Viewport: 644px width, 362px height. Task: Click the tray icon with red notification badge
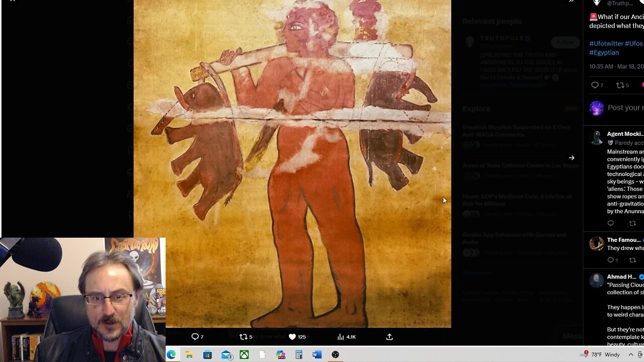[584, 354]
